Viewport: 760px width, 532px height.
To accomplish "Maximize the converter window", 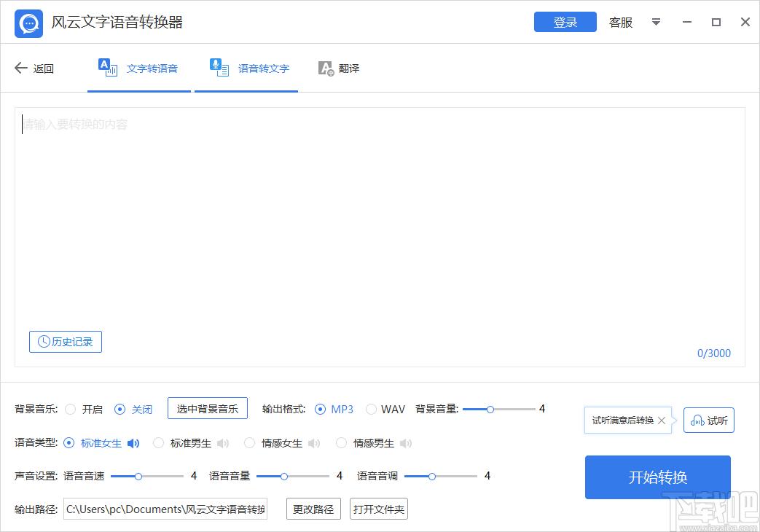I will 716,23.
